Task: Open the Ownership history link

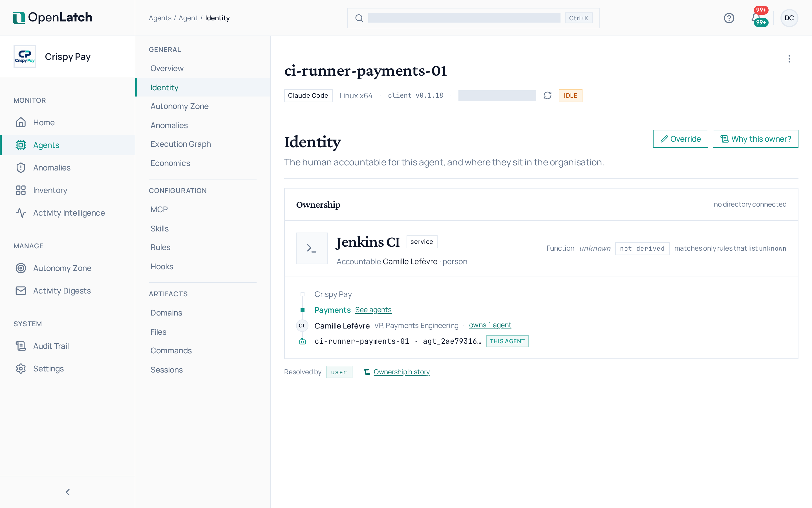Action: pyautogui.click(x=401, y=372)
